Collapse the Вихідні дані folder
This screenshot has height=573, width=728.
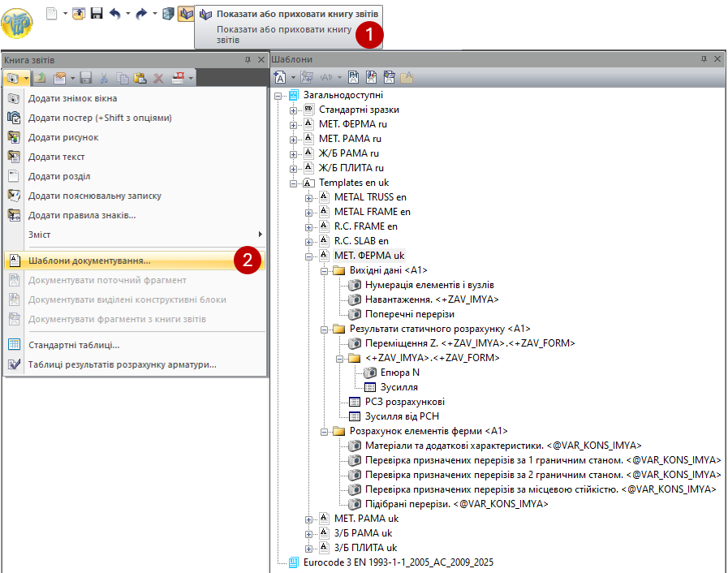coord(325,270)
